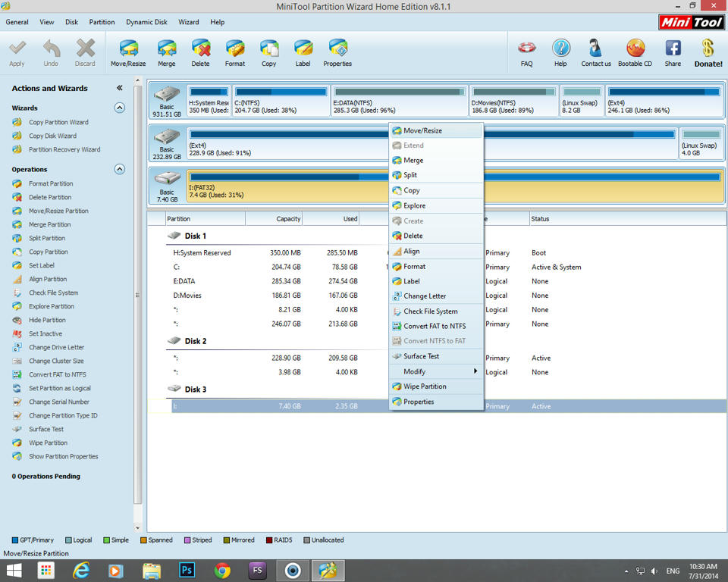Collapse the Actions and Wizards panel
The image size is (728, 582).
(x=119, y=88)
